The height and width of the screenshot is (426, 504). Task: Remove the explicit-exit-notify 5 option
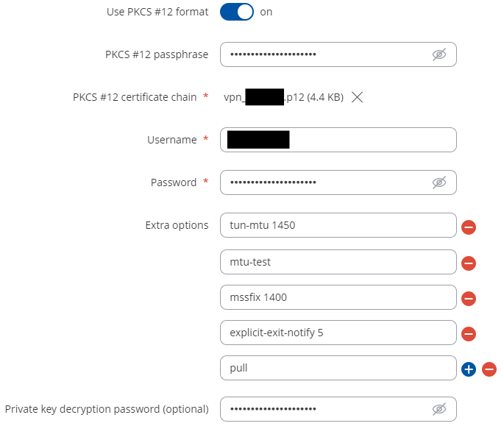pos(469,334)
